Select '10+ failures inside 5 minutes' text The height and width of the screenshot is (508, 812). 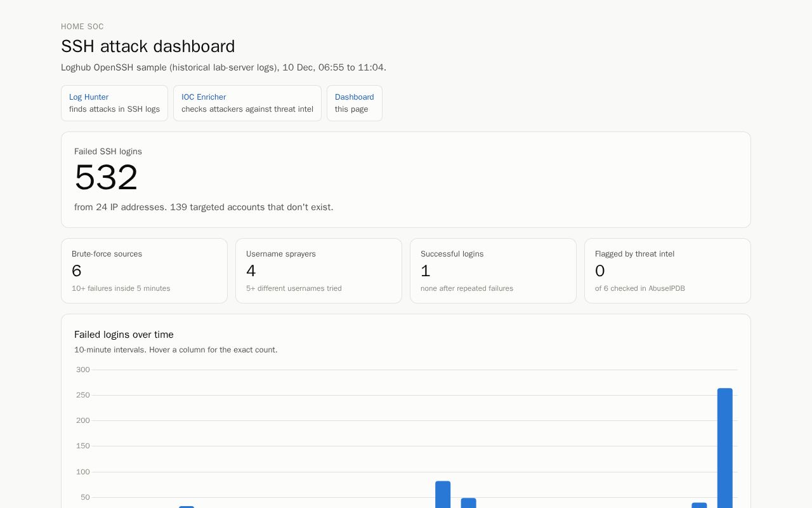pos(121,288)
